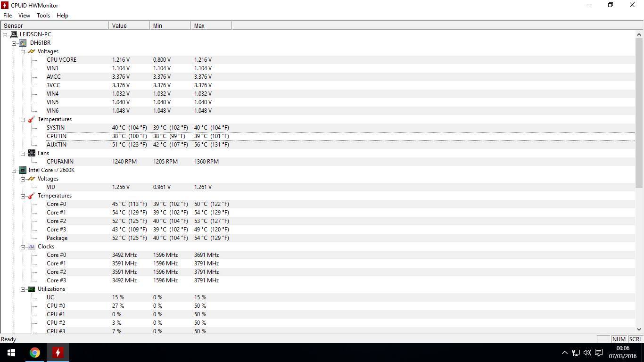Click the LEIDSON-PC computer icon

point(14,34)
